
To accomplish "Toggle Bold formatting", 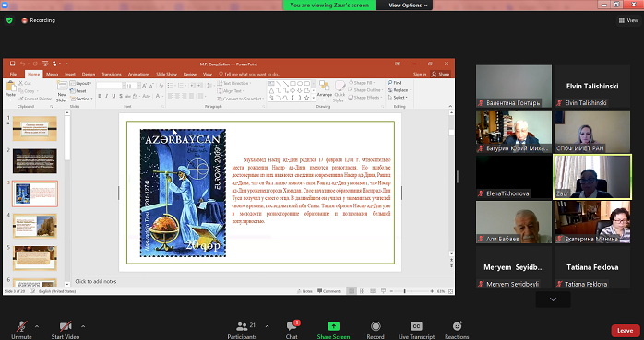I will tap(100, 96).
